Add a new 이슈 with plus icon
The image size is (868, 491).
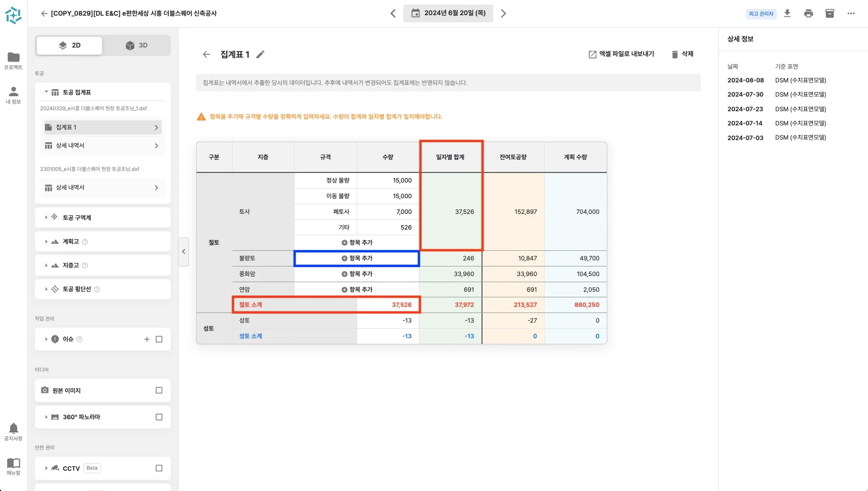pos(147,339)
